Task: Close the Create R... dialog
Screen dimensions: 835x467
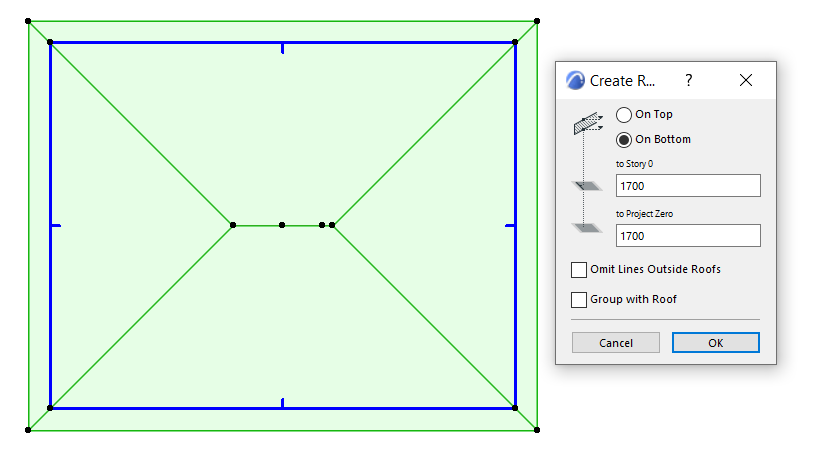Action: [746, 80]
